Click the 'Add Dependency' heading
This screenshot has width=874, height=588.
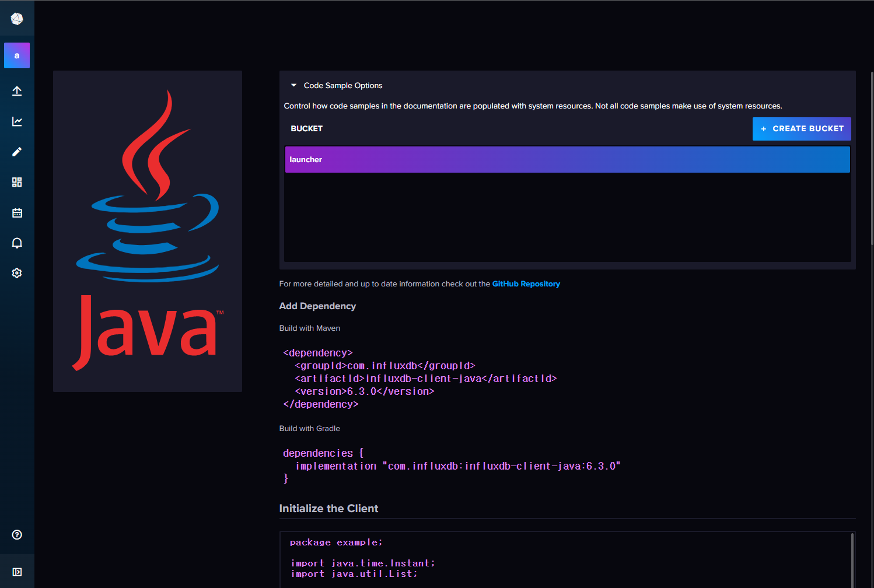click(x=317, y=306)
